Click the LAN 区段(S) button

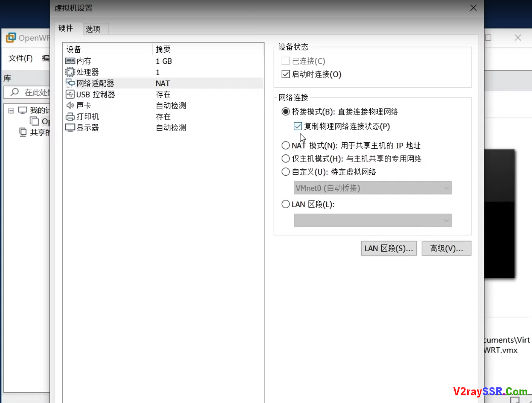(x=389, y=248)
